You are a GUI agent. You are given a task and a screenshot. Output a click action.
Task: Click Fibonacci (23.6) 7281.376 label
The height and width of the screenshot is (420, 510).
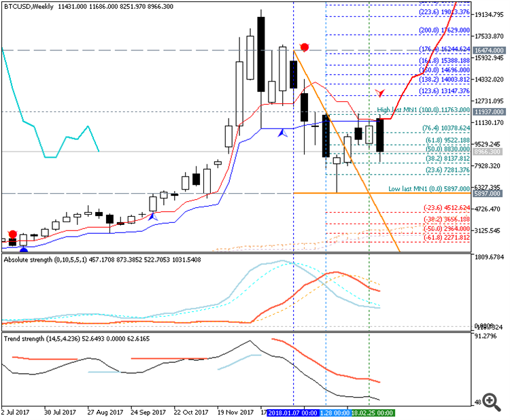[447, 170]
